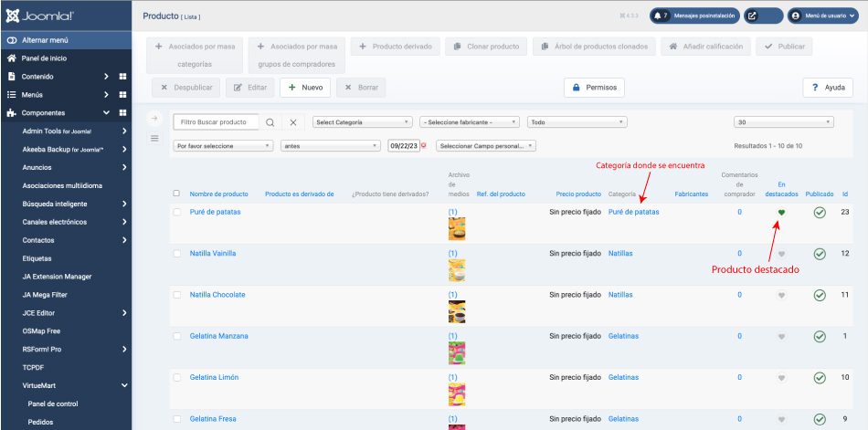The width and height of the screenshot is (868, 430).
Task: Click Resultados 1 - 10 de 10 text
Action: pos(767,146)
